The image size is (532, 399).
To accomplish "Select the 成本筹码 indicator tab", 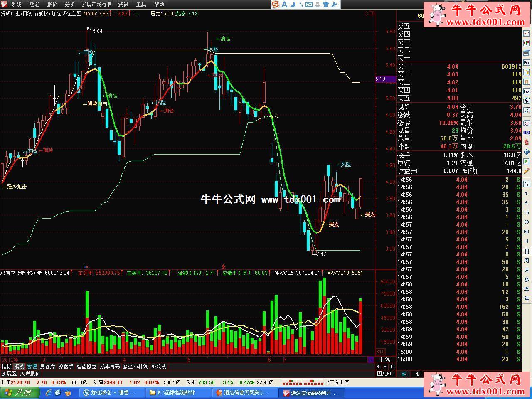I will [x=110, y=367].
